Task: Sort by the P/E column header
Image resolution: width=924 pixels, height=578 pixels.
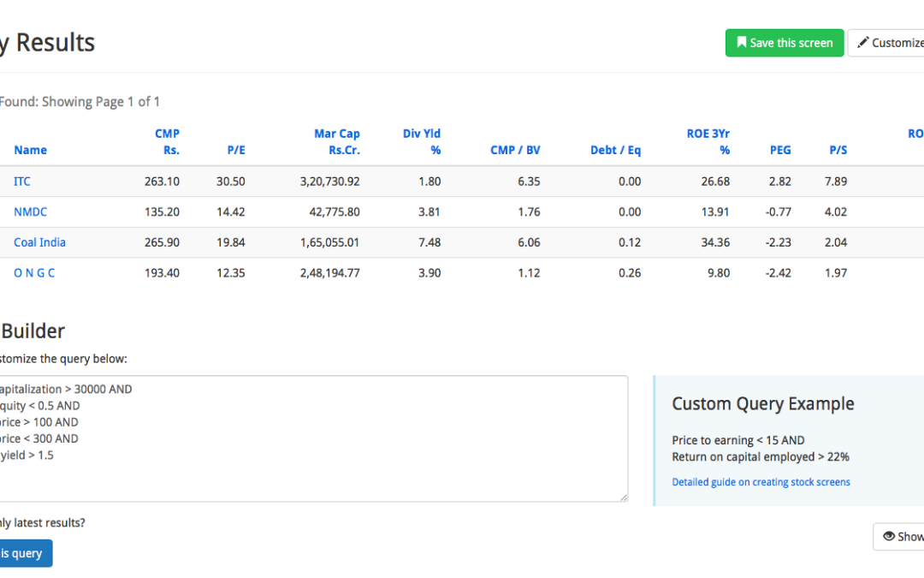Action: (x=236, y=150)
